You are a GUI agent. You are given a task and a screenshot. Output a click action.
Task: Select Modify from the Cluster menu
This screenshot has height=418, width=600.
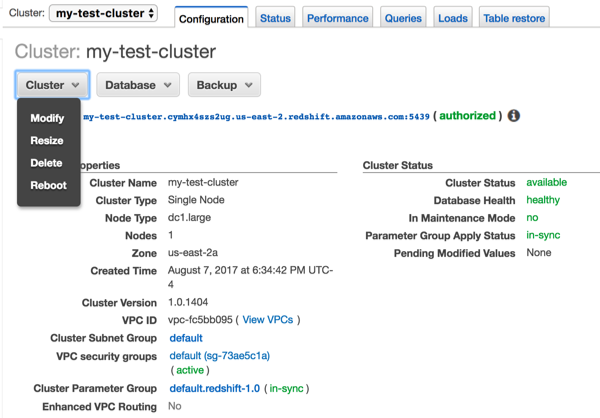(47, 118)
